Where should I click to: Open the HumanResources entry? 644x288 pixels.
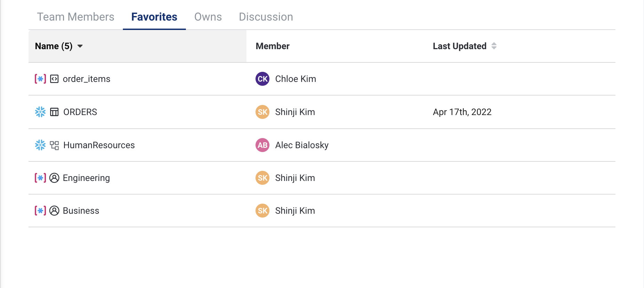[99, 145]
